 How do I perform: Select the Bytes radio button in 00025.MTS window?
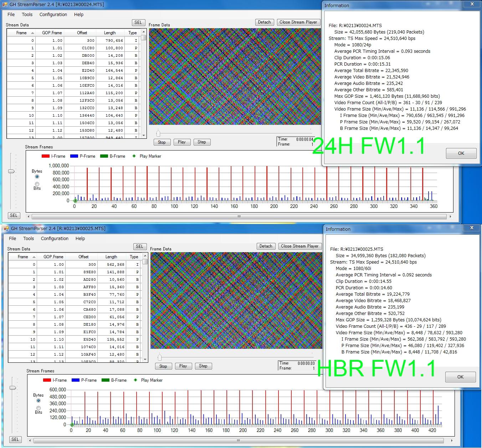tap(39, 401)
